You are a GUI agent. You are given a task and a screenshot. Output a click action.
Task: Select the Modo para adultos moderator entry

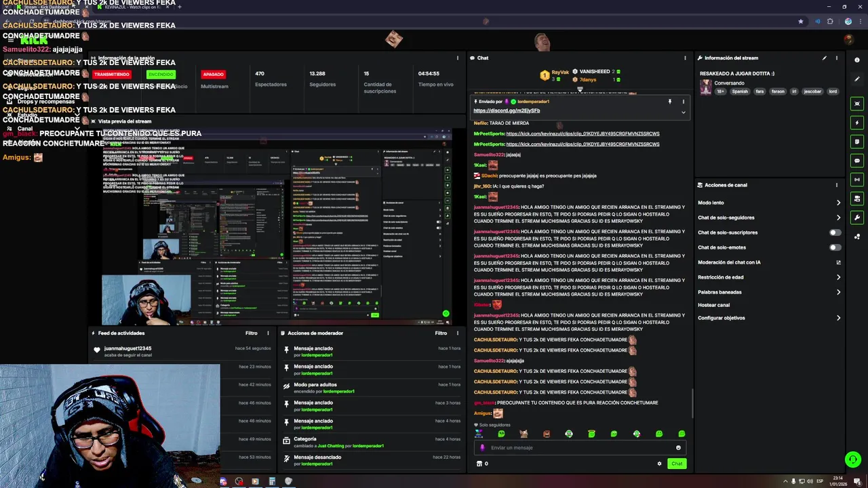372,388
